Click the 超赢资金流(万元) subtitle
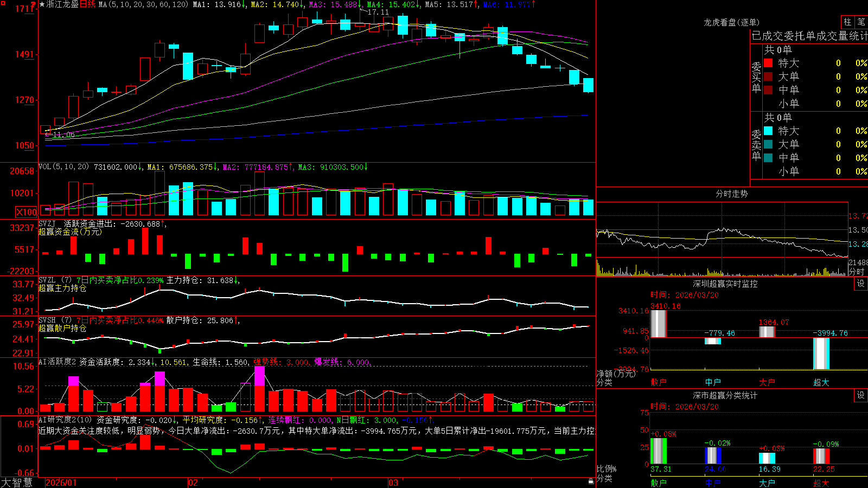The width and height of the screenshot is (868, 488). tap(70, 232)
